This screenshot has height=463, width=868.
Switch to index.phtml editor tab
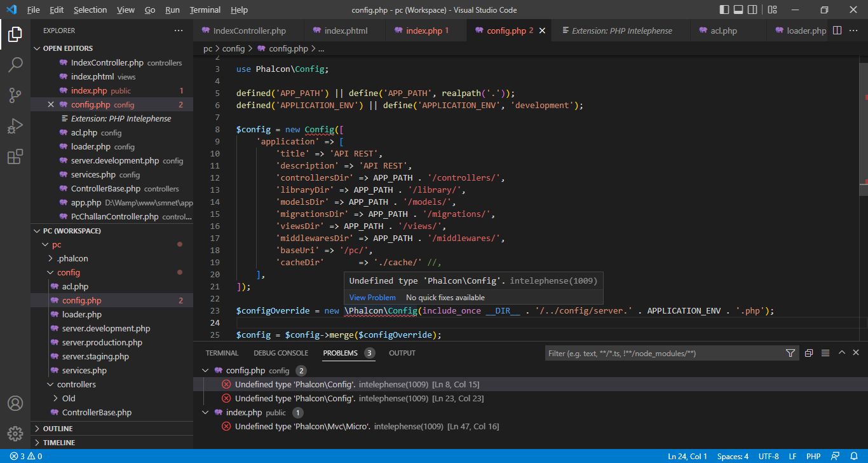(x=346, y=31)
